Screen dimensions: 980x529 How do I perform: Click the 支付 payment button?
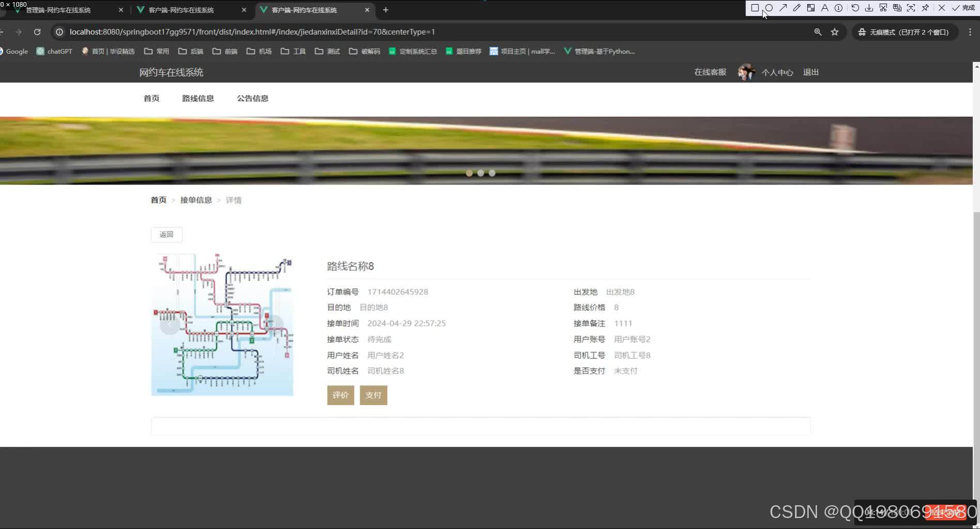pyautogui.click(x=373, y=395)
